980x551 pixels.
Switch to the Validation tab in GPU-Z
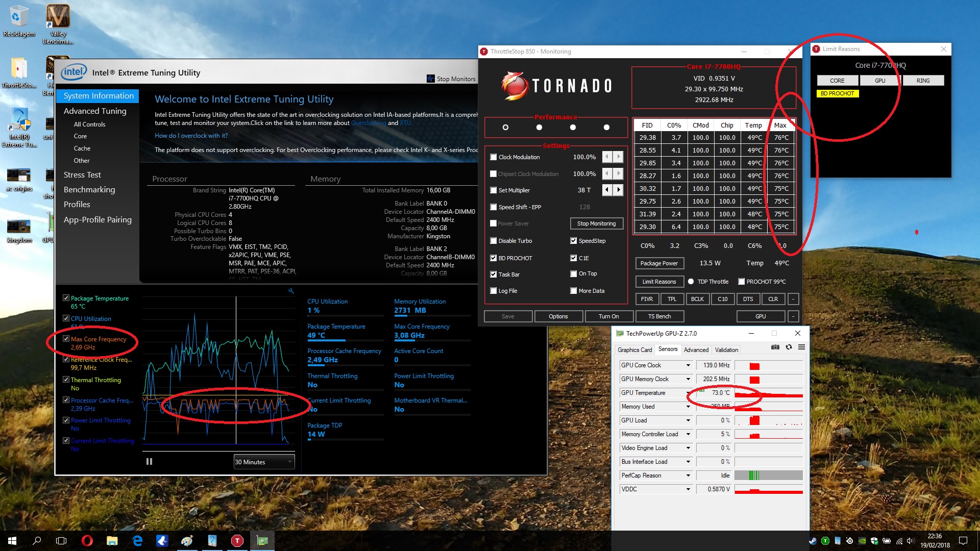pyautogui.click(x=726, y=349)
